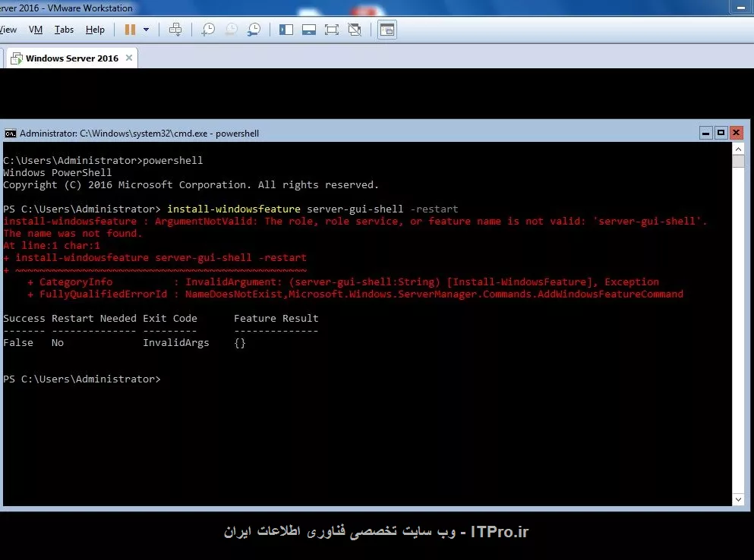
Task: Take a VM snapshot icon
Action: 208,30
